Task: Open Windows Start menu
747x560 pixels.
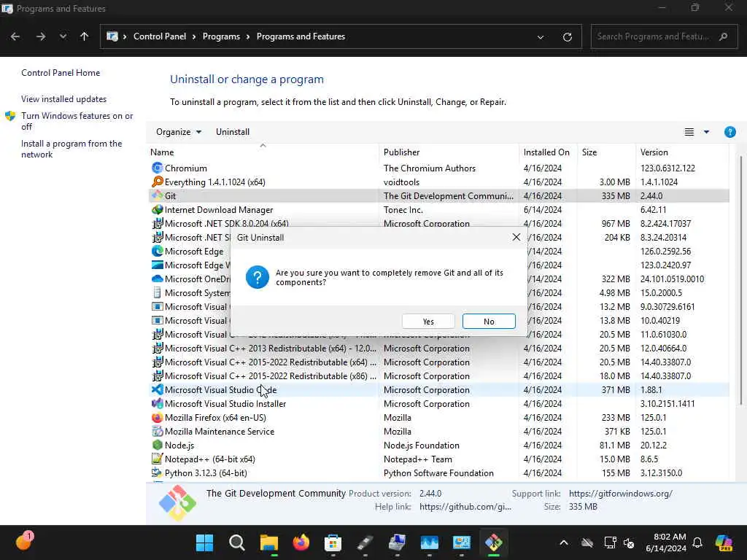Action: [x=204, y=542]
